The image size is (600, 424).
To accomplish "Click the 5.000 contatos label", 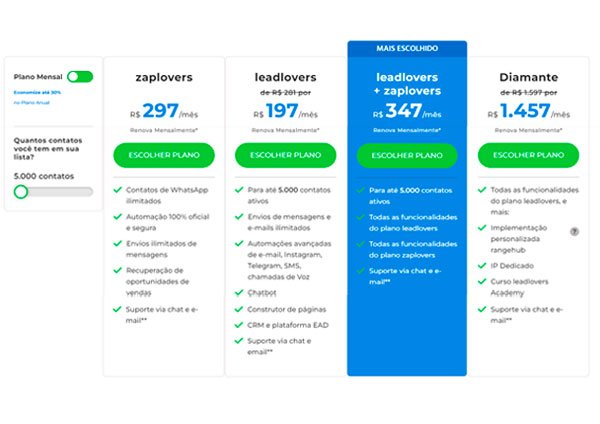I will pos(44,176).
